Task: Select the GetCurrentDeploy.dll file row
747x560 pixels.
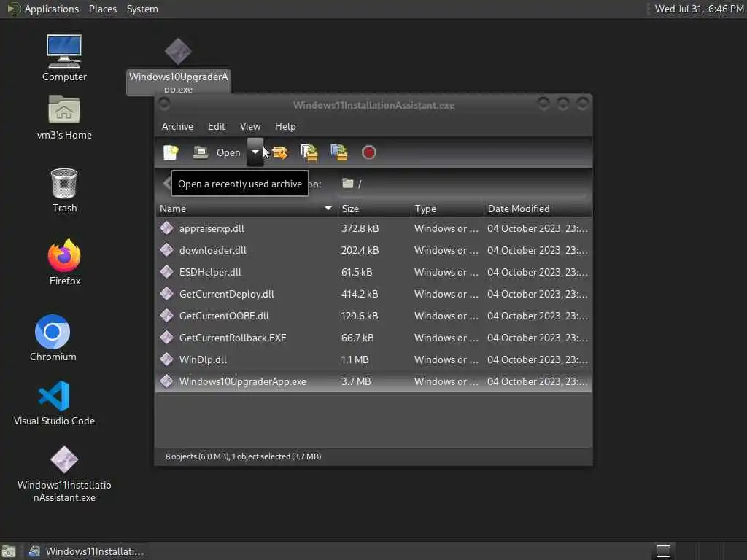Action: 373,295
